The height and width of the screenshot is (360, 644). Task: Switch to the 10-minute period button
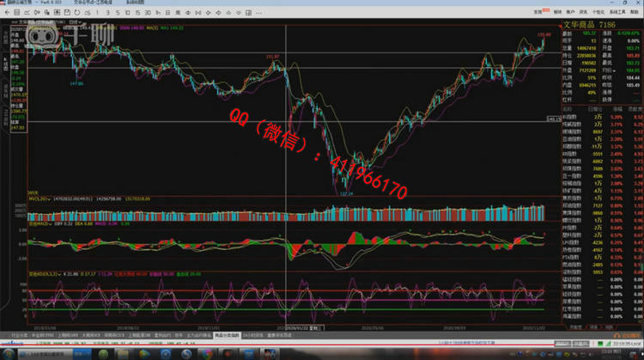pos(128,13)
